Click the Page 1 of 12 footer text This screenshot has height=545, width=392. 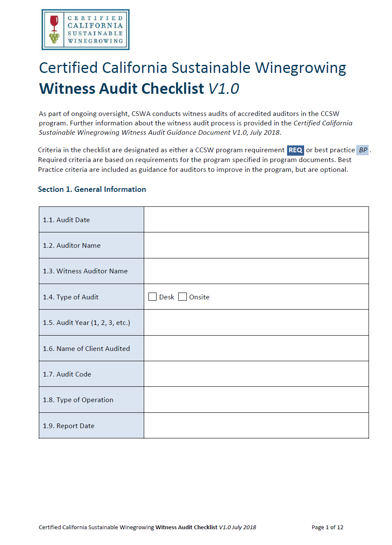click(x=327, y=527)
